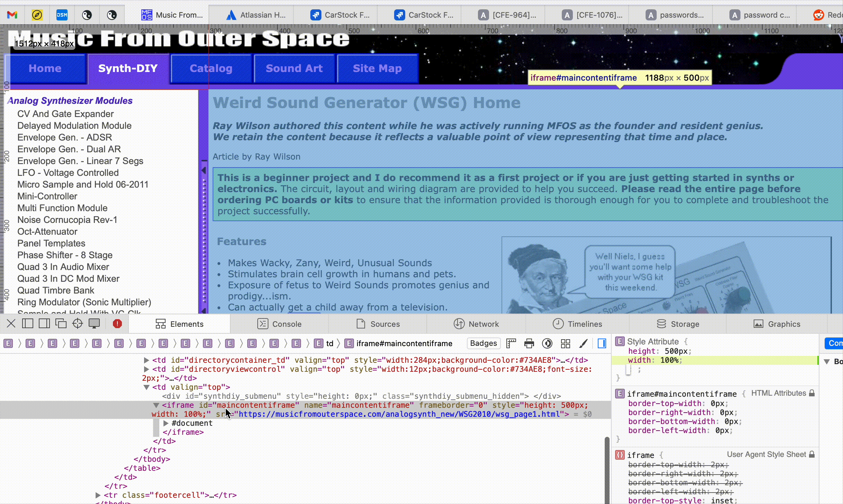This screenshot has width=843, height=504.
Task: Open the Gmail pinned tab
Action: point(12,15)
